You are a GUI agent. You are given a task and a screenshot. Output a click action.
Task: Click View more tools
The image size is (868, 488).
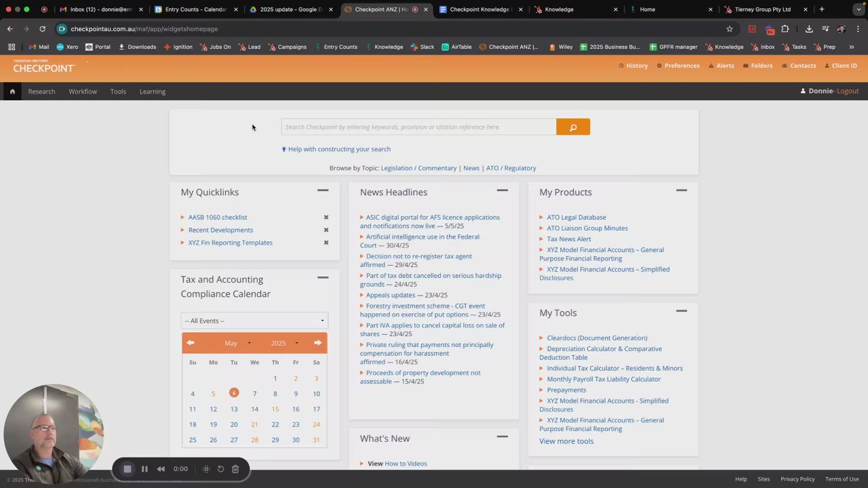tap(566, 441)
